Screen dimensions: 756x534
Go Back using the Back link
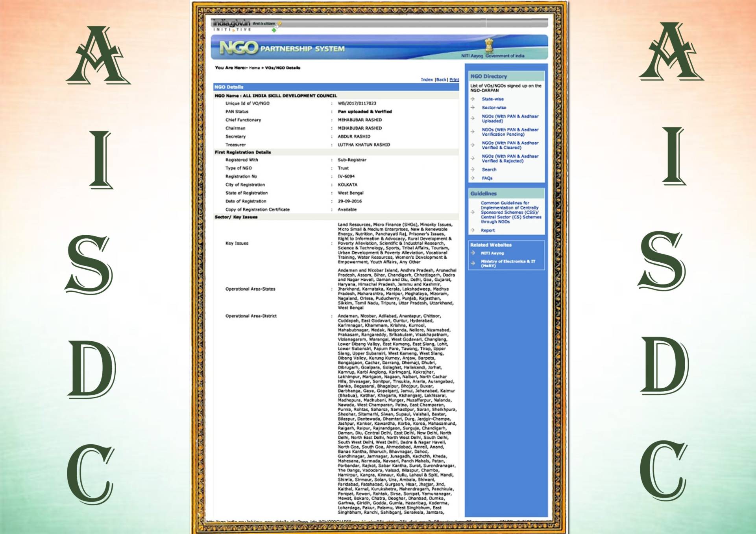[441, 80]
